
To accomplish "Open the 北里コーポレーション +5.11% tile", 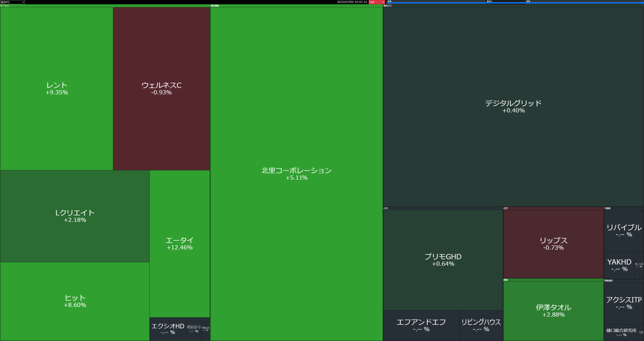I will pyautogui.click(x=297, y=174).
